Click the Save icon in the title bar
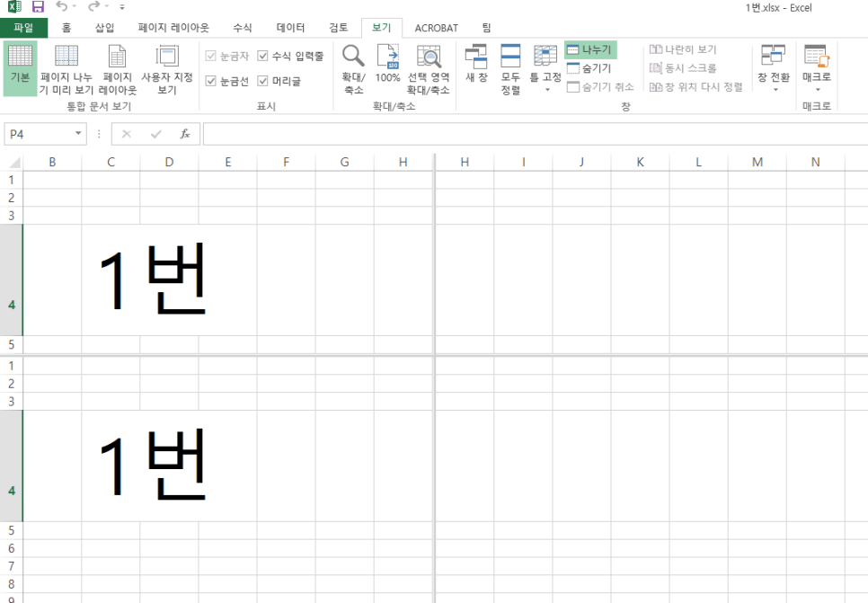The width and height of the screenshot is (868, 603). point(38,6)
